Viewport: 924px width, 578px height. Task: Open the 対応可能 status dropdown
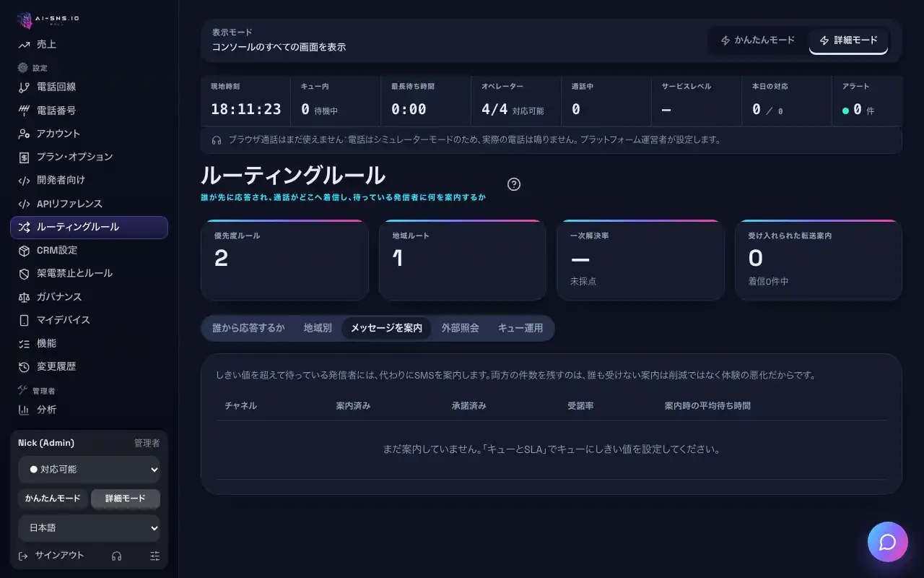pos(89,470)
